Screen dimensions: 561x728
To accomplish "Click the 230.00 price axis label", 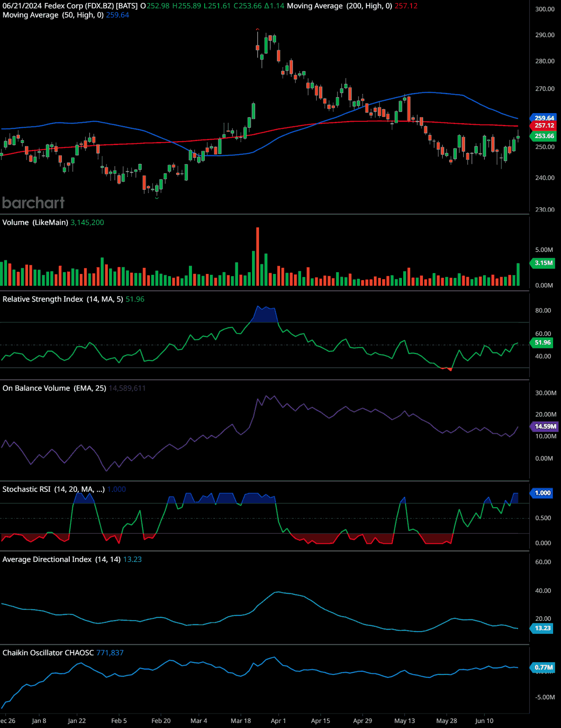I will coord(545,210).
